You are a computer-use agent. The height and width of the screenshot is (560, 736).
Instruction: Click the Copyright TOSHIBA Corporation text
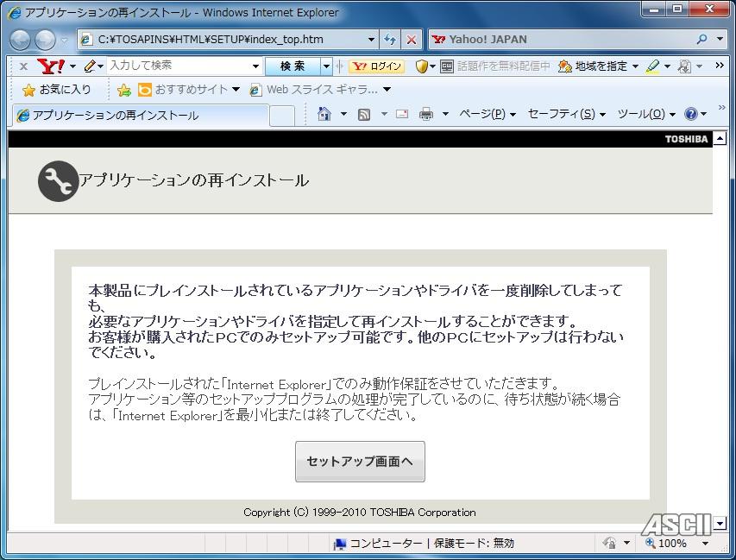[360, 513]
